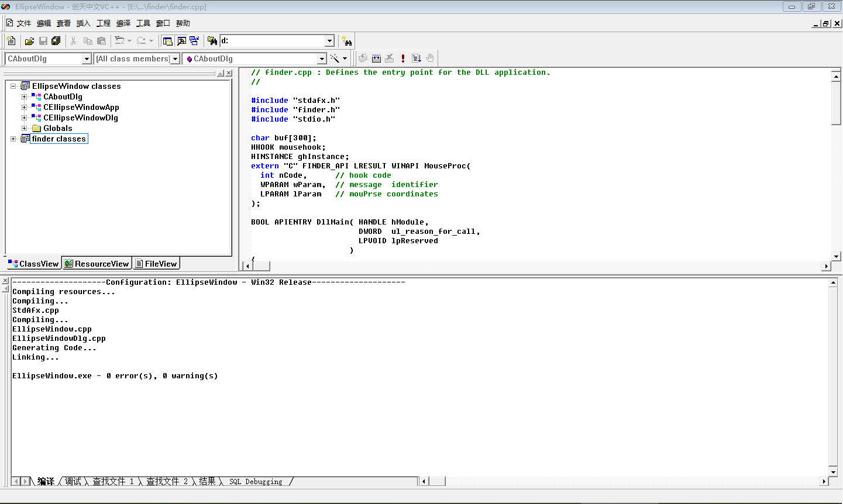Open the Redo history dropdown arrow

point(151,41)
